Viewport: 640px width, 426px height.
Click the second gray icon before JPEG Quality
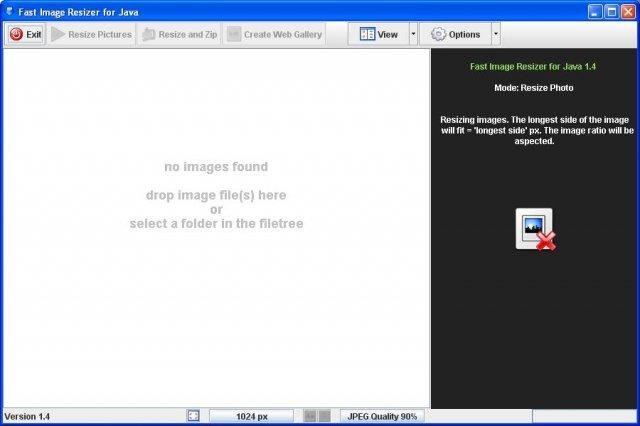pyautogui.click(x=324, y=416)
